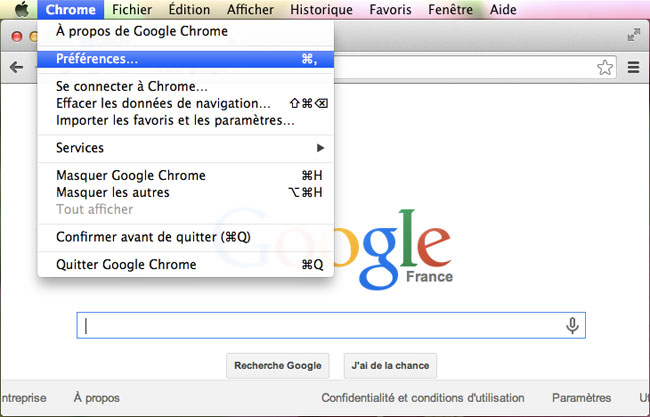Close the window with the red button
Image resolution: width=650 pixels, height=417 pixels.
click(17, 36)
